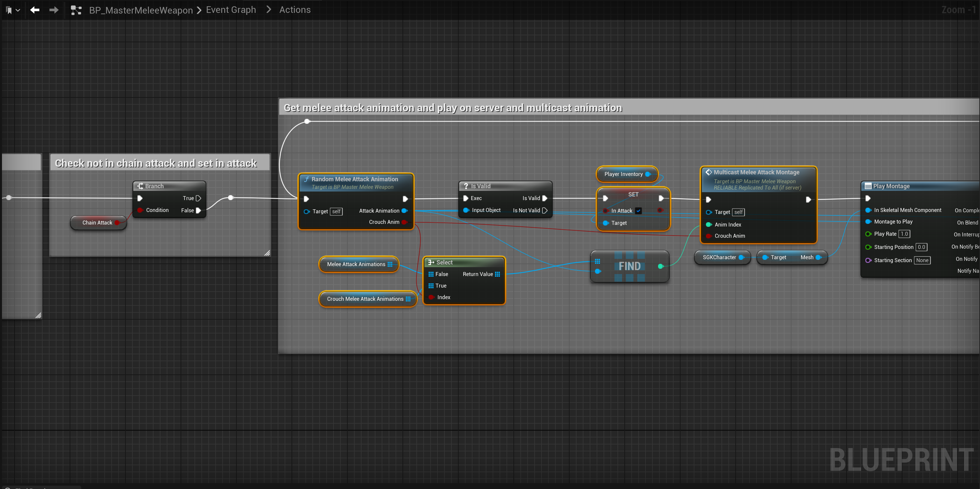Image resolution: width=980 pixels, height=489 pixels.
Task: Click the Branch node's True exec pin
Action: click(198, 198)
